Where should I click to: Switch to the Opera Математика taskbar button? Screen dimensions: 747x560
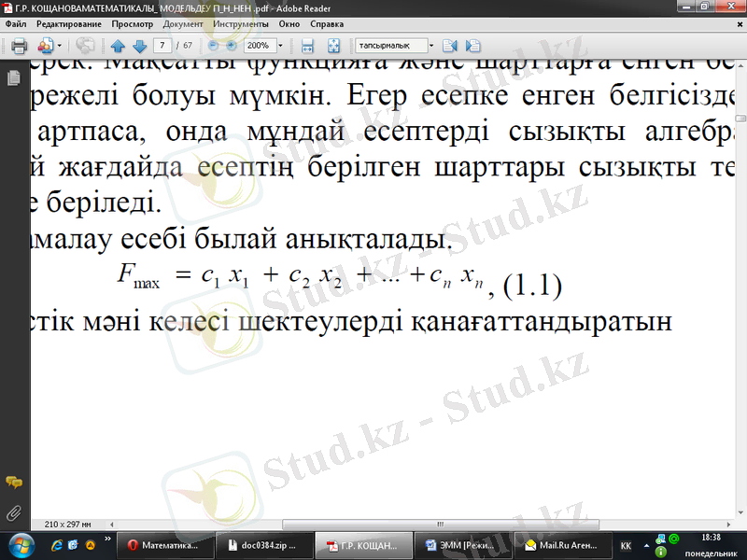pos(165,546)
